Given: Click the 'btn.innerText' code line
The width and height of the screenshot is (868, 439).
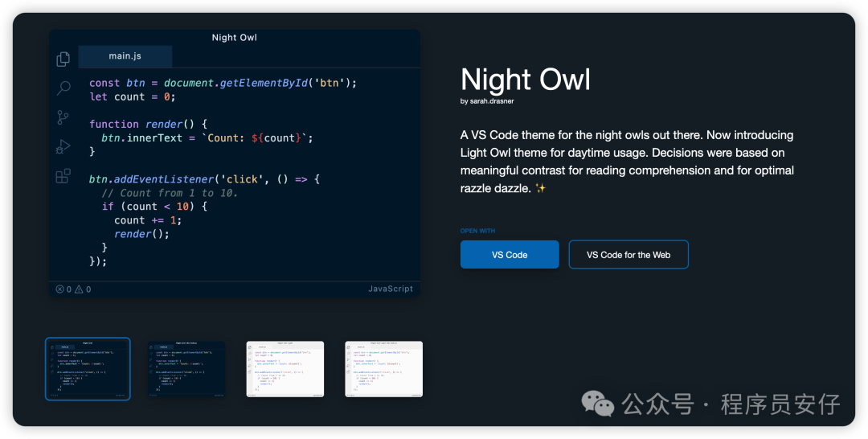Looking at the screenshot, I should pos(207,137).
